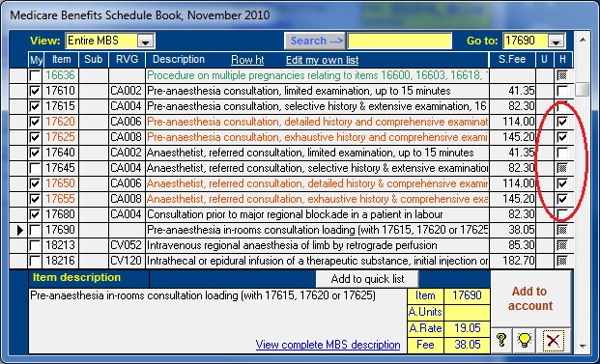Toggle the H checkbox for item 17610
The image size is (600, 364).
(562, 91)
